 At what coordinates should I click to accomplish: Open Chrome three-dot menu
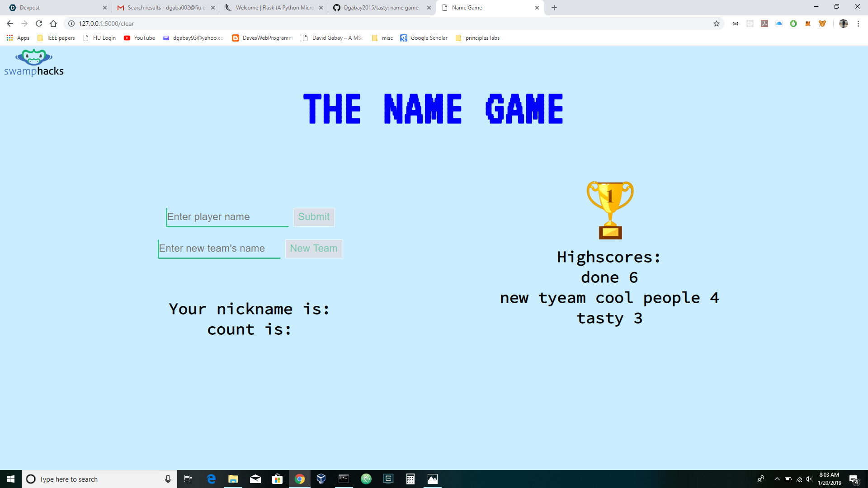tap(858, 23)
